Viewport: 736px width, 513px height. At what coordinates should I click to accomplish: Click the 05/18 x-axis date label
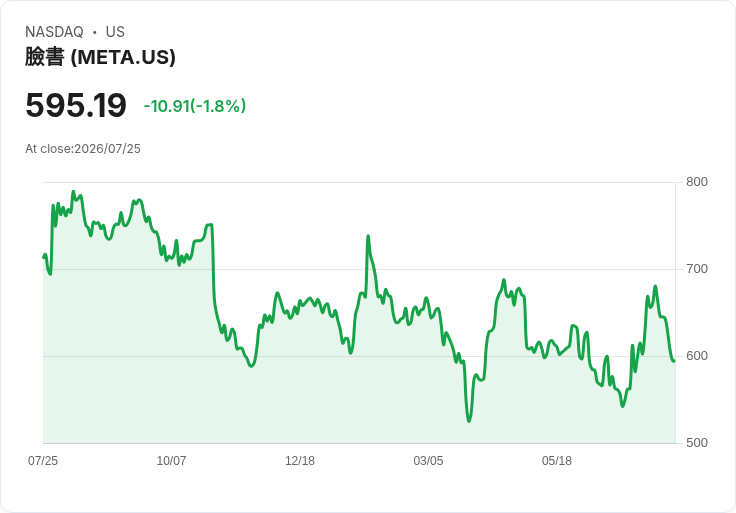[x=557, y=461]
